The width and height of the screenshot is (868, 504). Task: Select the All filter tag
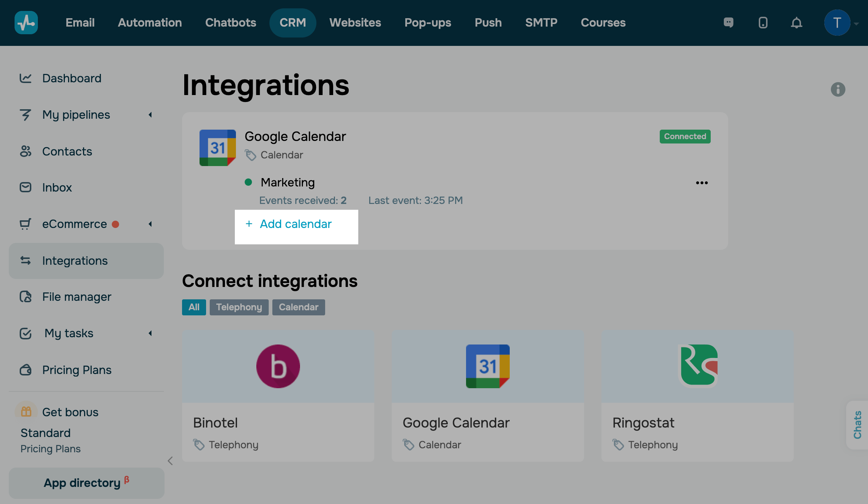pos(194,307)
